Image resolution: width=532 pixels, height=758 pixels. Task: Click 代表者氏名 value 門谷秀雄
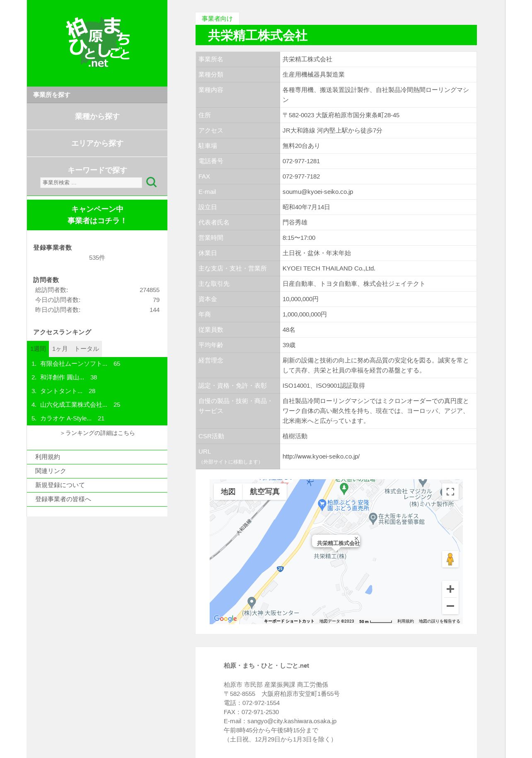[295, 222]
